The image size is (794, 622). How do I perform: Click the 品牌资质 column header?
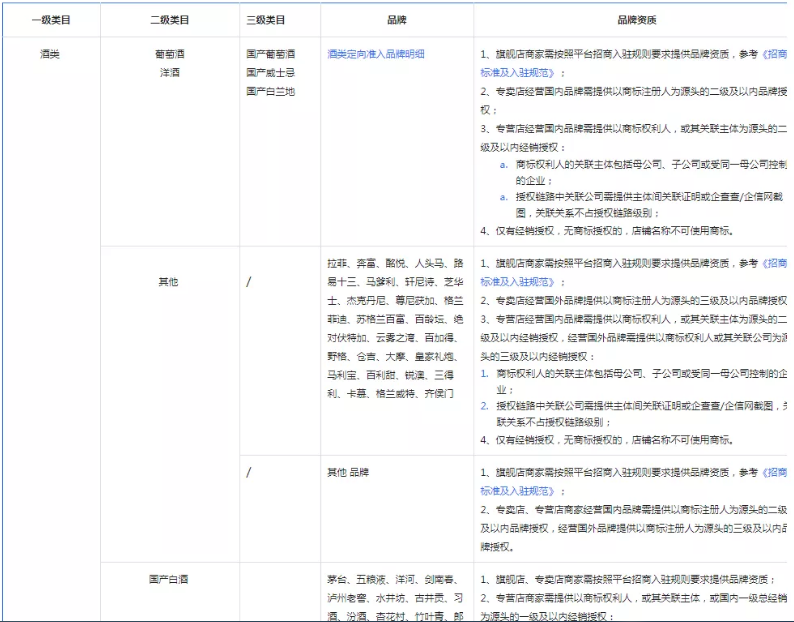tap(637, 20)
